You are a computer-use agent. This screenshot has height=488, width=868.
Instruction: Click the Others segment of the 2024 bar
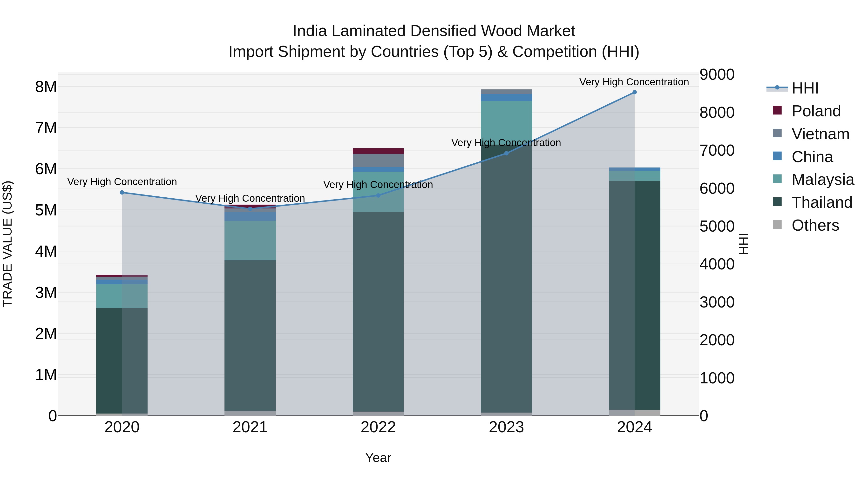tap(635, 413)
